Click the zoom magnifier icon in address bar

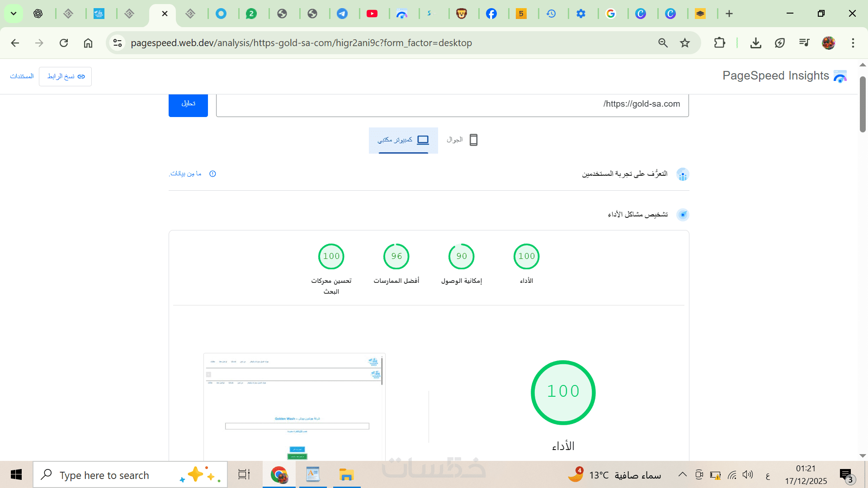coord(663,43)
